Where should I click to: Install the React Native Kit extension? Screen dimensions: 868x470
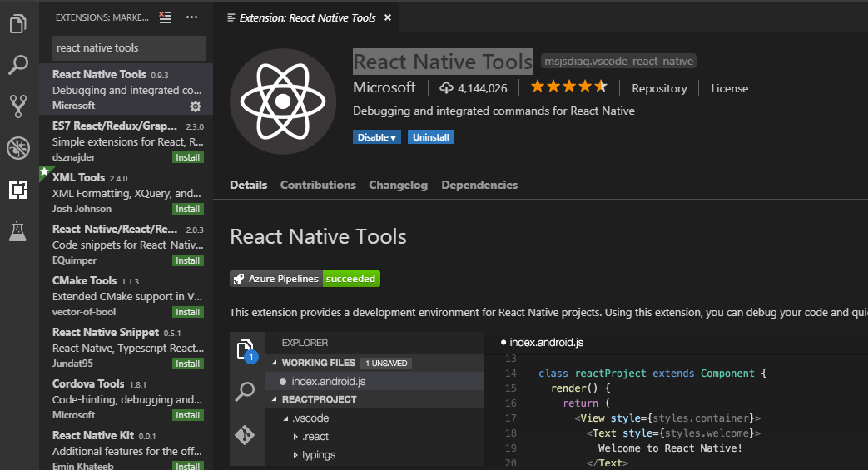(x=187, y=466)
